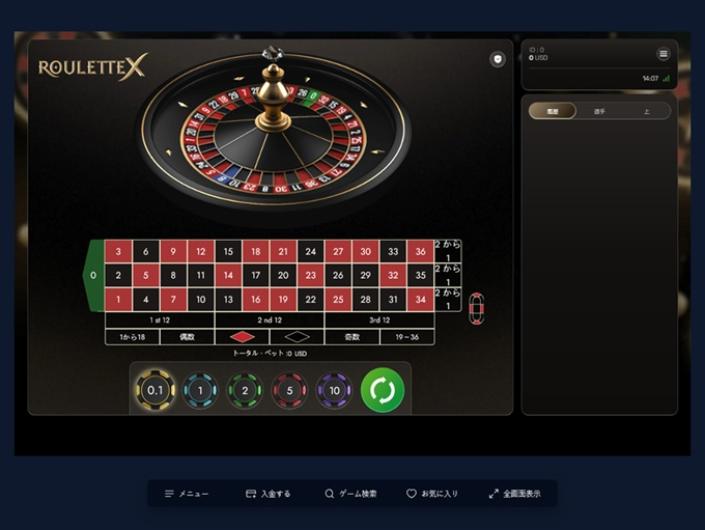Select the purple 10 chip
Screen dimensions: 705x530
tap(334, 391)
